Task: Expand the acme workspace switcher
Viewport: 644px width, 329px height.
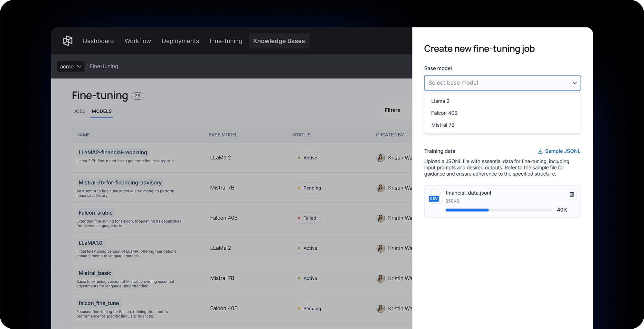Action: click(x=71, y=66)
